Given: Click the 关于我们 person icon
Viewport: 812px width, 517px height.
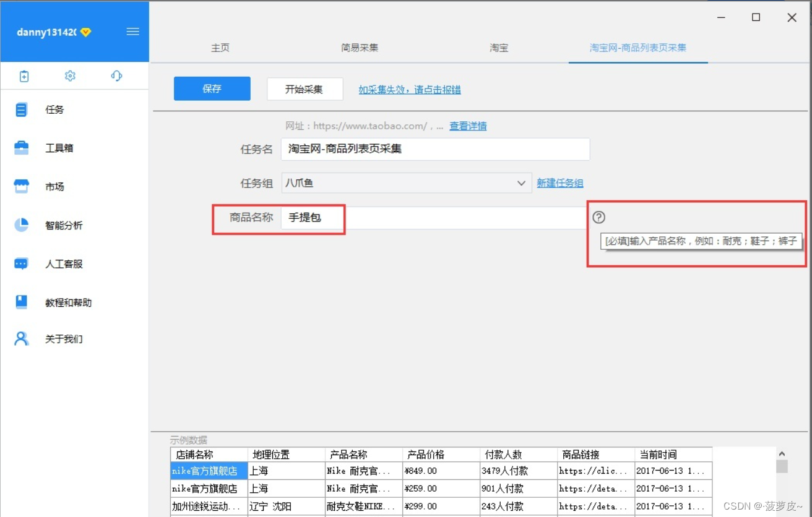Looking at the screenshot, I should tap(22, 339).
